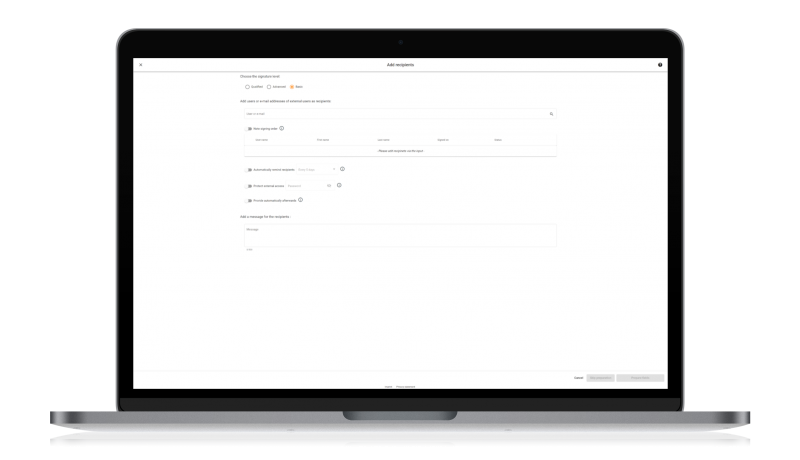The width and height of the screenshot is (800, 460).
Task: Open help icon in top-right corner
Action: [660, 65]
